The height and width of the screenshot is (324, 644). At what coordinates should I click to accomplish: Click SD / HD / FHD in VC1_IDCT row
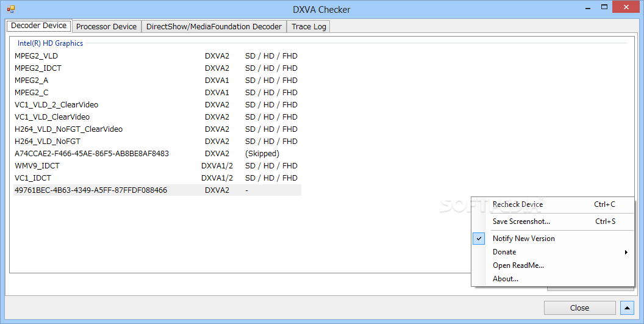pos(271,178)
